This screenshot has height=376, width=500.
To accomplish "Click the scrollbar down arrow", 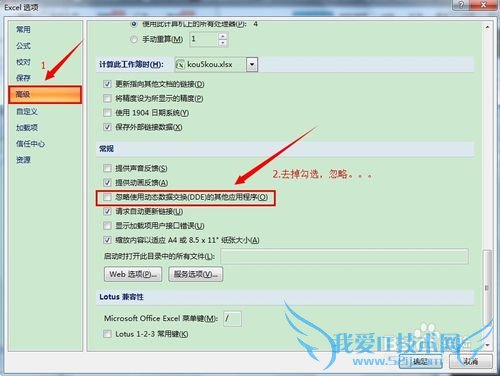I will [487, 345].
